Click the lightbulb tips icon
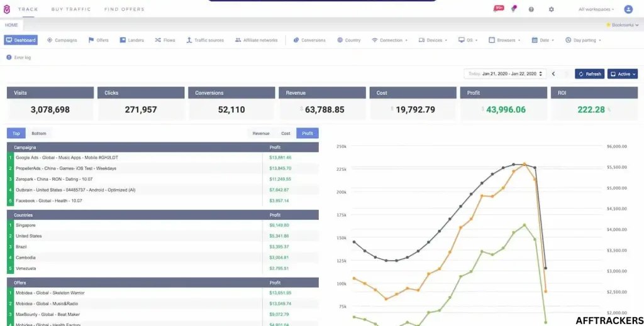Viewport: 644px width, 326px height. click(513, 9)
